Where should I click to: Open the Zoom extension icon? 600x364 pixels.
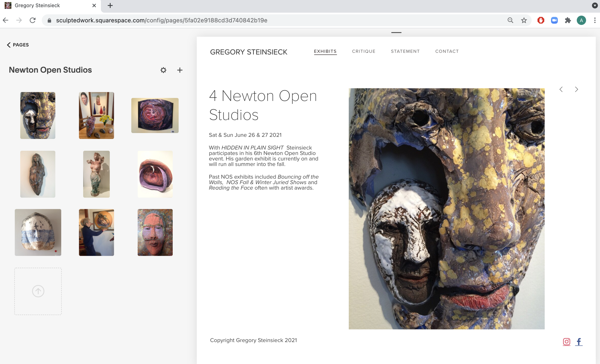pyautogui.click(x=554, y=20)
